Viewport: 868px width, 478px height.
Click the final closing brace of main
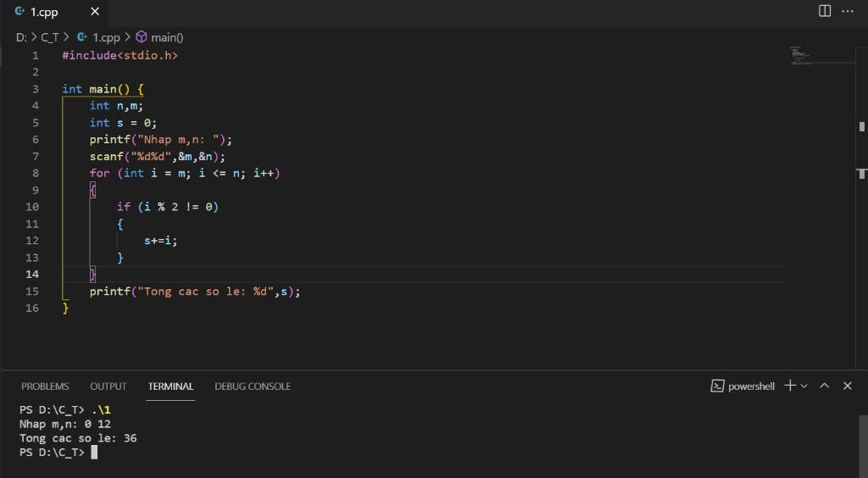click(x=65, y=308)
